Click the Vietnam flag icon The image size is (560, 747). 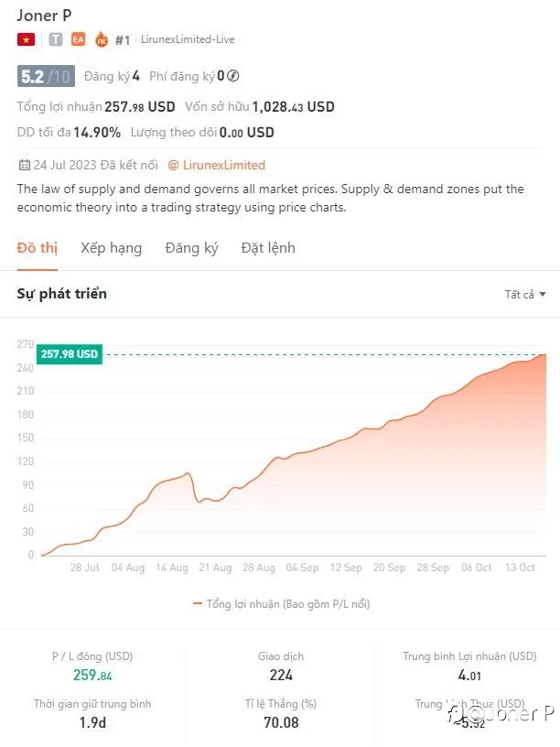point(27,39)
